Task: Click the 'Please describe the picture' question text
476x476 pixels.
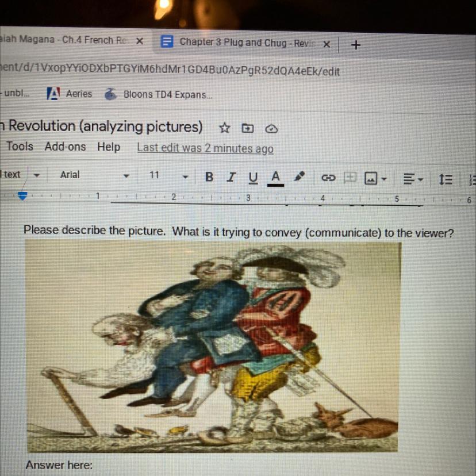Action: click(239, 232)
